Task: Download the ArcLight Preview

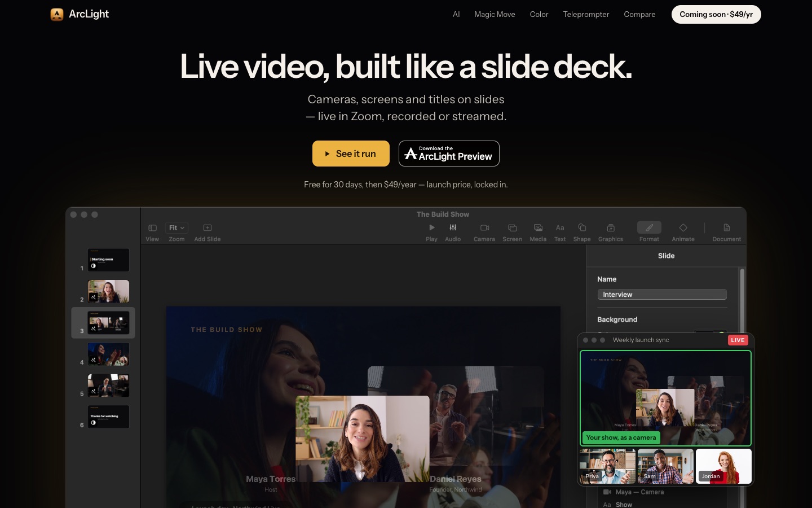Action: [449, 154]
